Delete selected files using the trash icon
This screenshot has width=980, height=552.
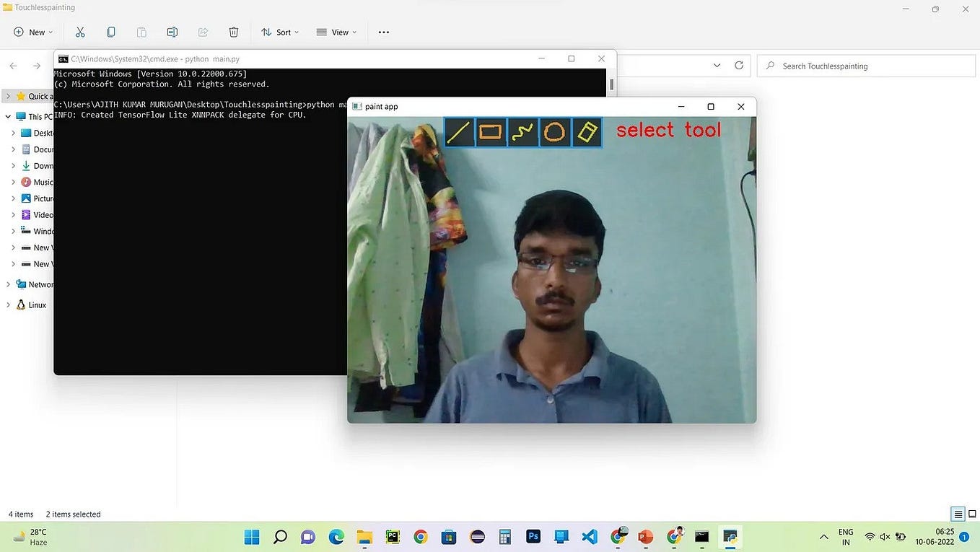pyautogui.click(x=232, y=32)
